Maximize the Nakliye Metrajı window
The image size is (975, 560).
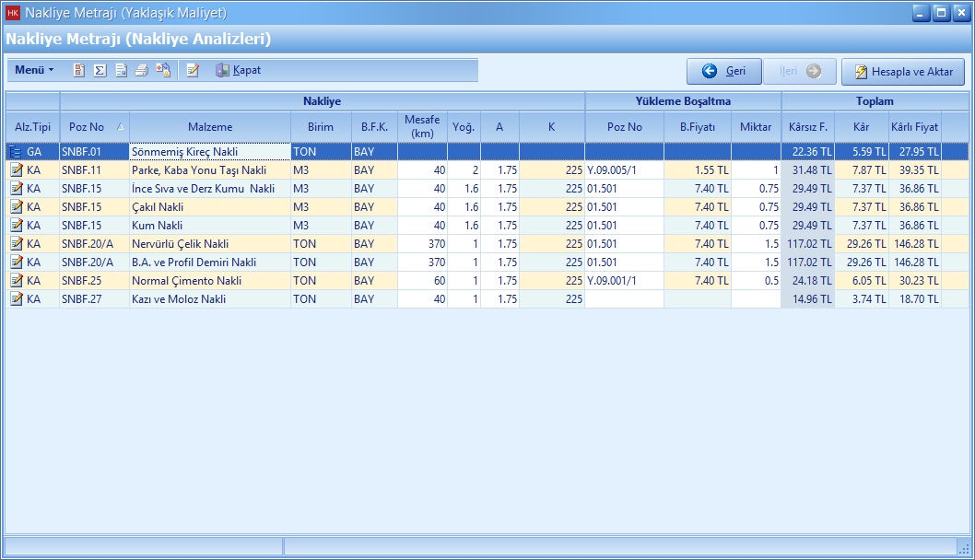pos(941,13)
